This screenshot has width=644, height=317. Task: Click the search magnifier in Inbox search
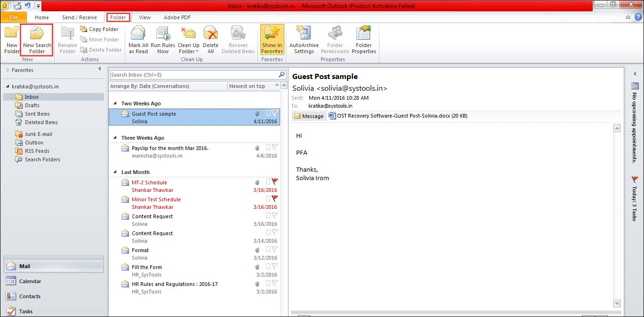[282, 74]
